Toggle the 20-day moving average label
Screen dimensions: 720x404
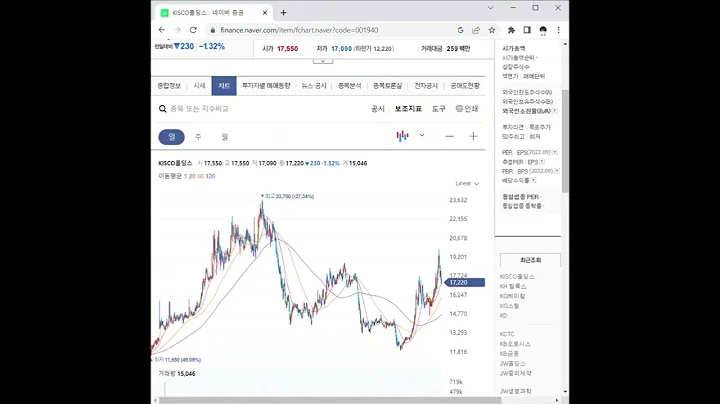click(192, 176)
